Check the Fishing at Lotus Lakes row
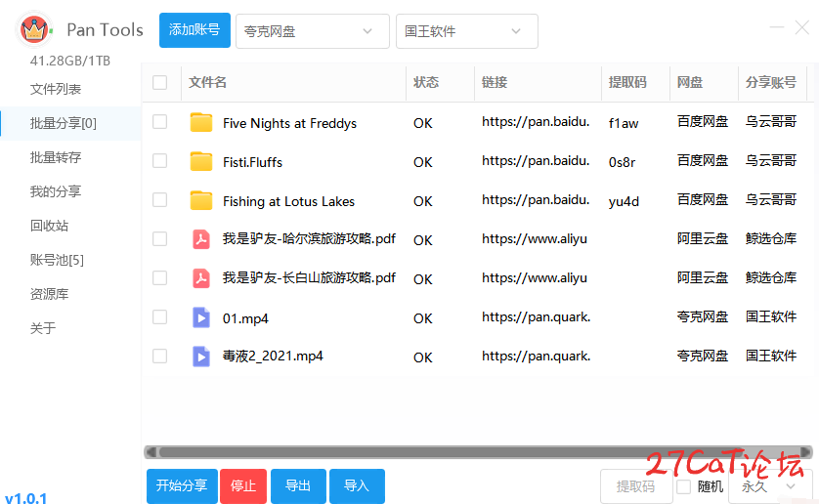The height and width of the screenshot is (504, 819). tap(160, 200)
